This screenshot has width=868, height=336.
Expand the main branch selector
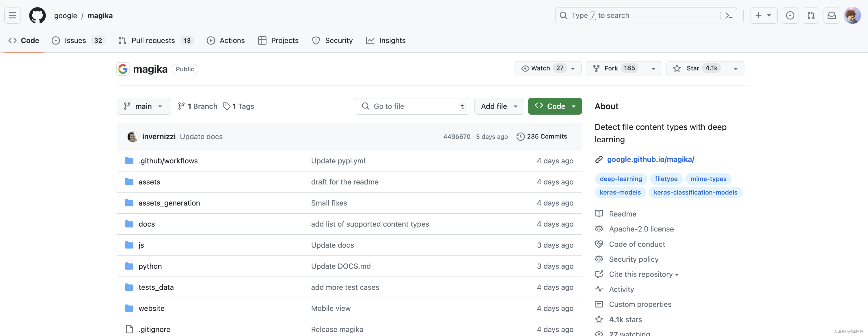click(x=144, y=106)
